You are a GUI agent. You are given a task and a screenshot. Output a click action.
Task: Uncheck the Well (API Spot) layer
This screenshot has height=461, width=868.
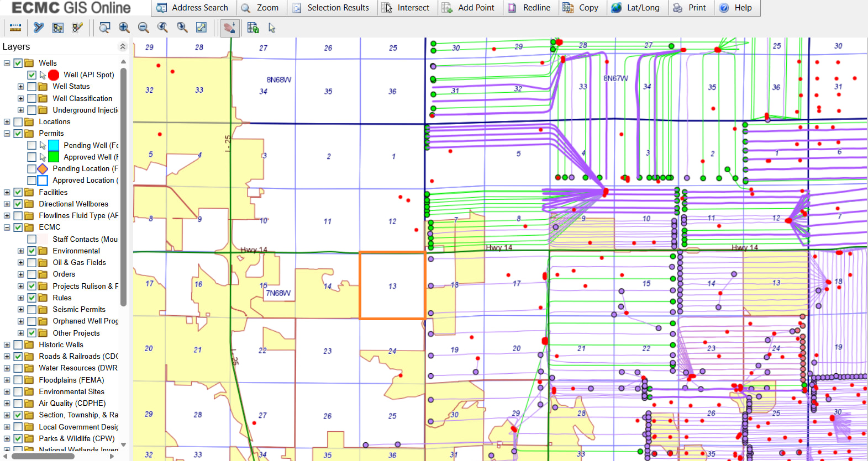[32, 75]
